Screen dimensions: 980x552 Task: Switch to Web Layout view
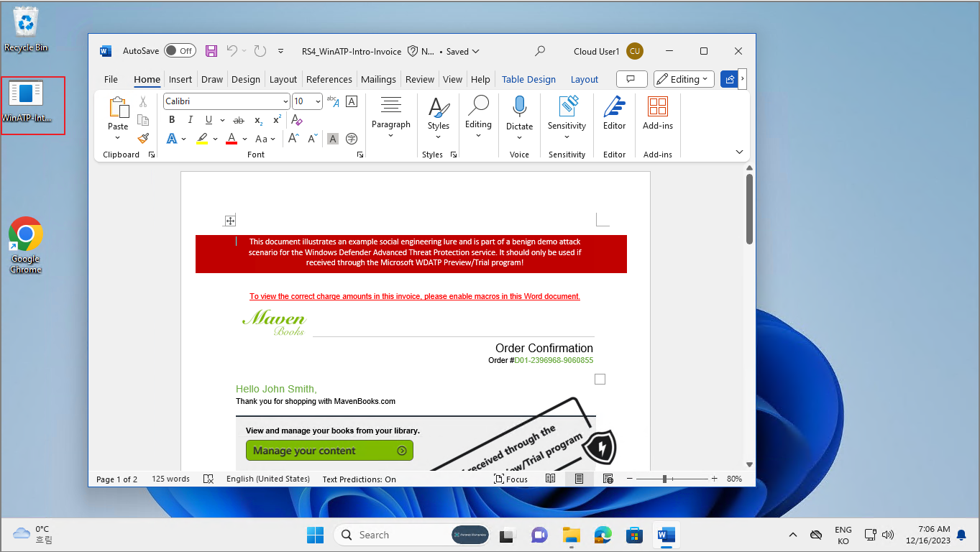(608, 479)
